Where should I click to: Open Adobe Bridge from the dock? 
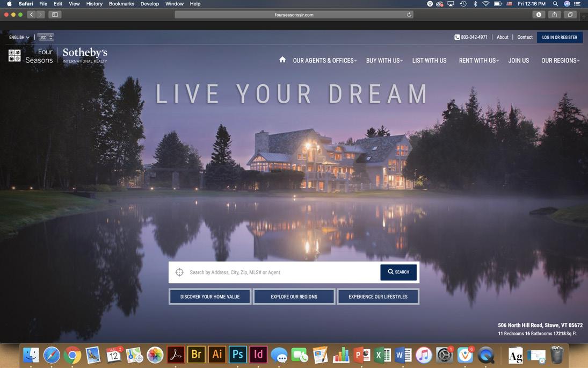tap(196, 355)
